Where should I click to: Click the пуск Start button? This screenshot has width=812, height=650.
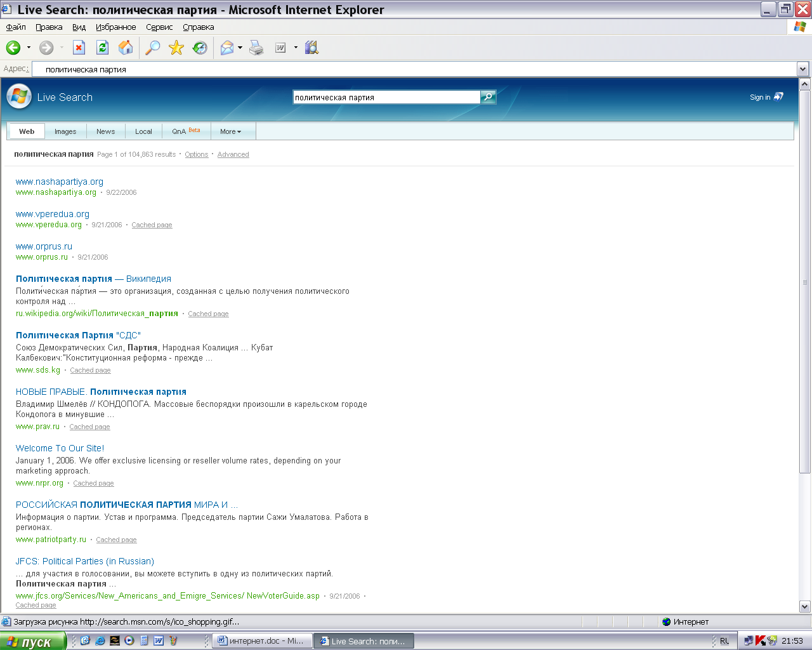(x=33, y=641)
